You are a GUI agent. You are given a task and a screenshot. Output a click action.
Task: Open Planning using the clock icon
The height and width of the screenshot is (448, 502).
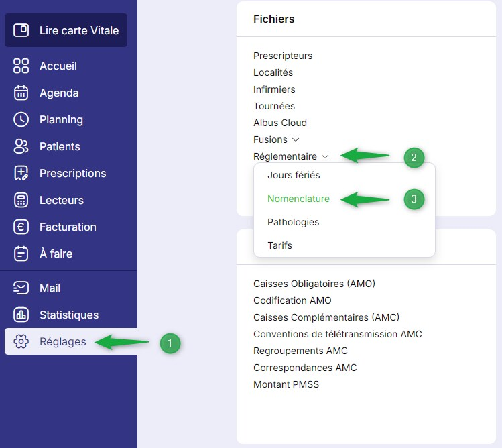tap(21, 119)
